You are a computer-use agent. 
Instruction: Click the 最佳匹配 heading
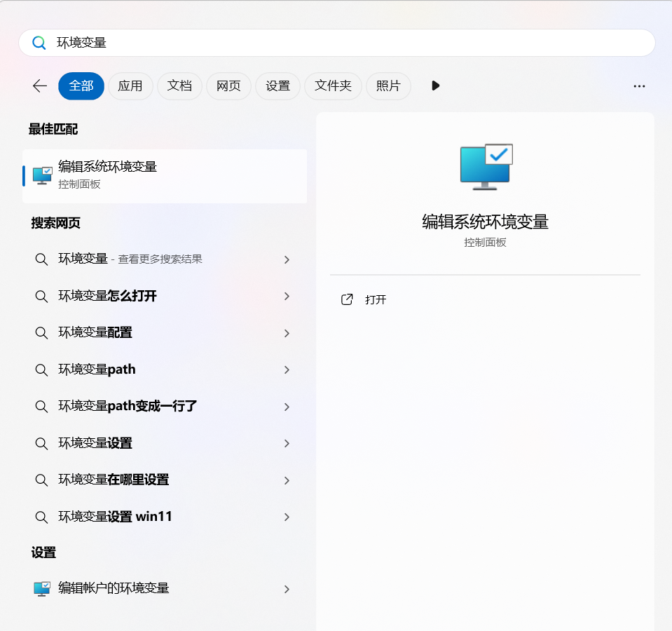pyautogui.click(x=53, y=129)
